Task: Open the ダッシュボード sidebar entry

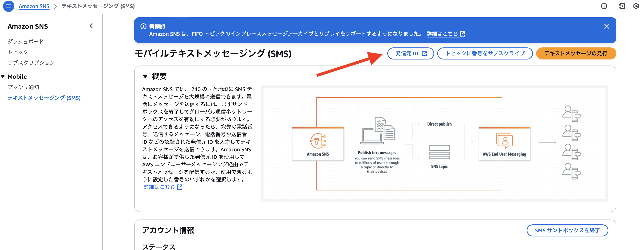Action: pos(26,41)
